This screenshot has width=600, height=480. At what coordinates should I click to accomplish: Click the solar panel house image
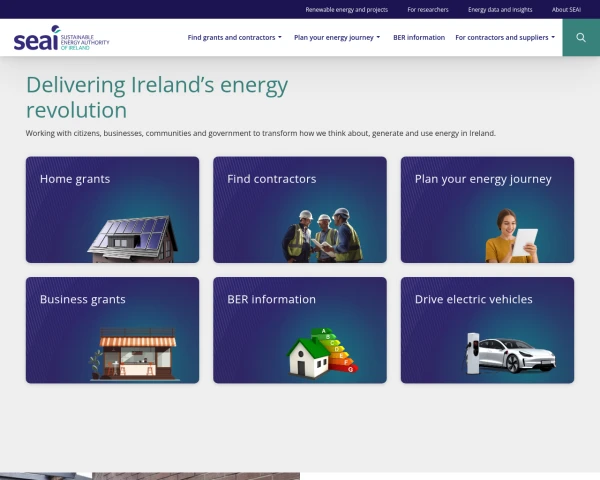click(132, 239)
